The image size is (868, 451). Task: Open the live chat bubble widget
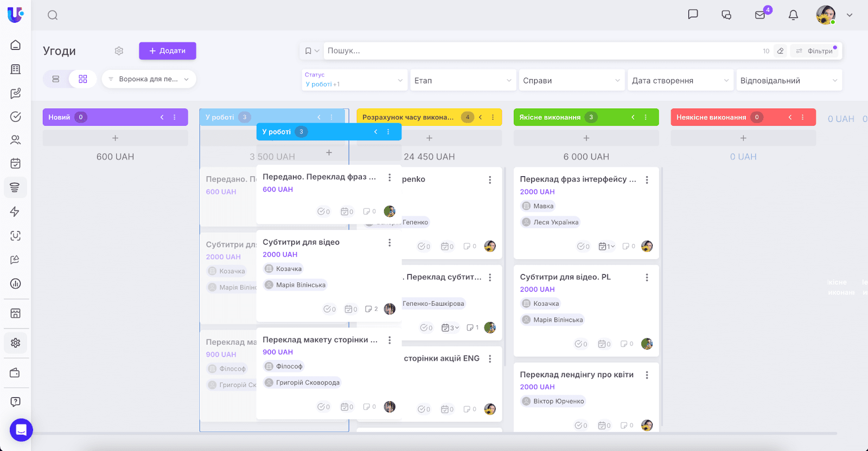(21, 430)
